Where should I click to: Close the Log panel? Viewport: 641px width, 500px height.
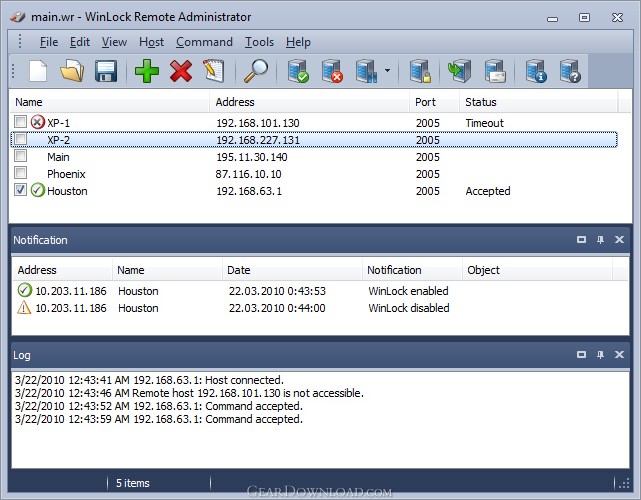pos(619,354)
